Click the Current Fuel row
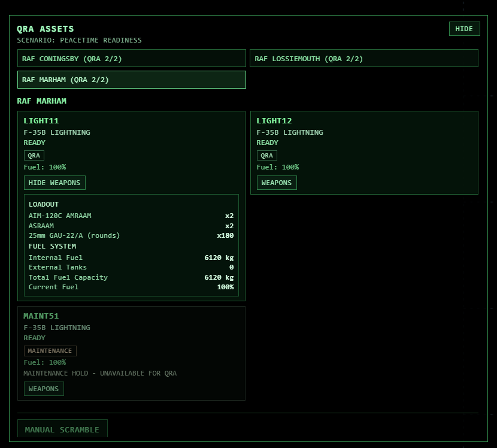497x448 pixels. [x=131, y=287]
